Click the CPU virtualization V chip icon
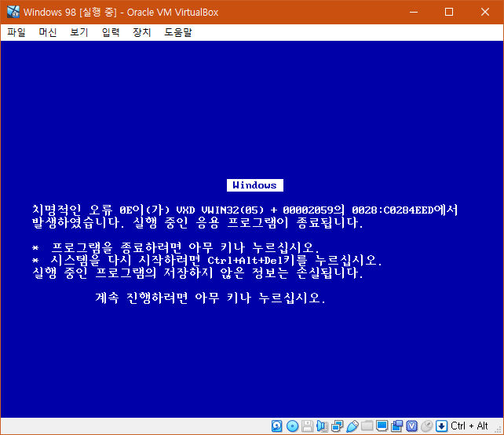 (411, 426)
